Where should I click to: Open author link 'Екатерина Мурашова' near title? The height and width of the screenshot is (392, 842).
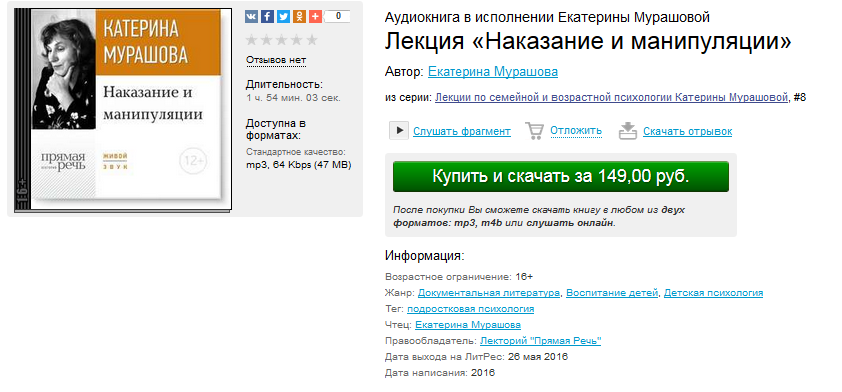492,72
